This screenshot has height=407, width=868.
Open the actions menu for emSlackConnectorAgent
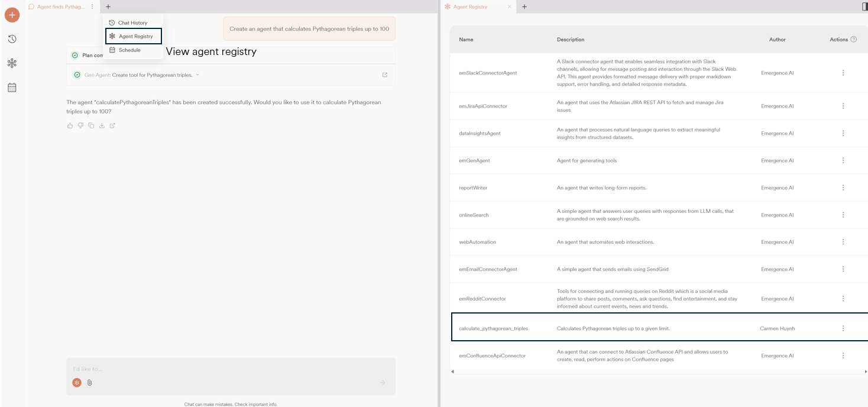tap(843, 73)
